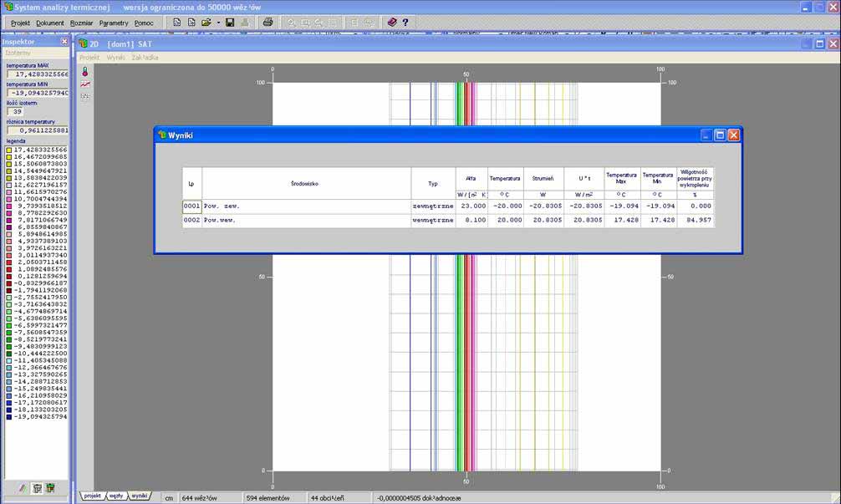Image resolution: width=841 pixels, height=504 pixels.
Task: Click the Alfa value 8.100 cell
Action: coord(471,221)
